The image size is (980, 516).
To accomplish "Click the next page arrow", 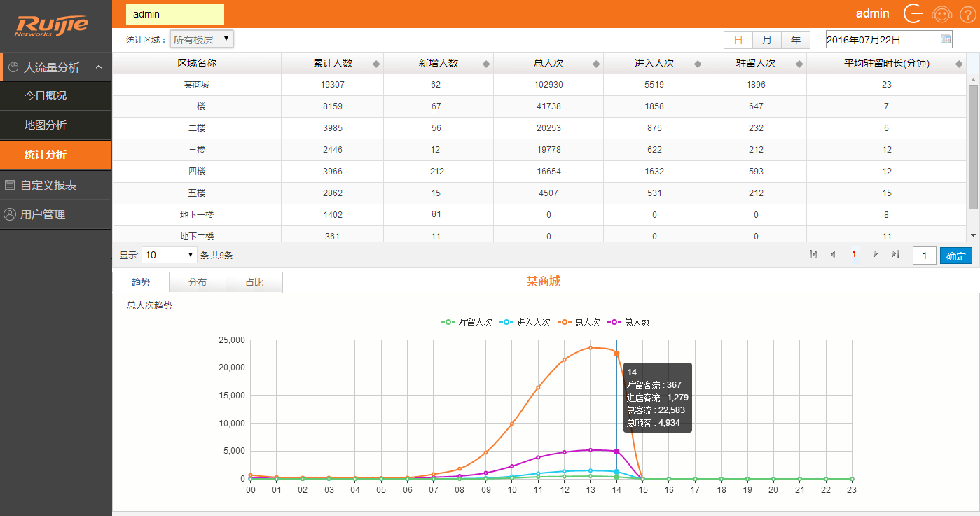I will coord(875,255).
